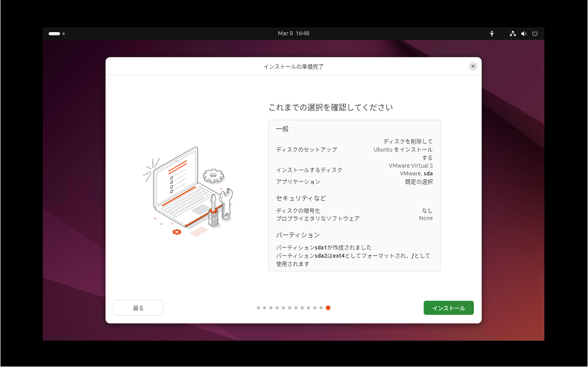Click the leftmost gray page indicator dot

(x=259, y=308)
